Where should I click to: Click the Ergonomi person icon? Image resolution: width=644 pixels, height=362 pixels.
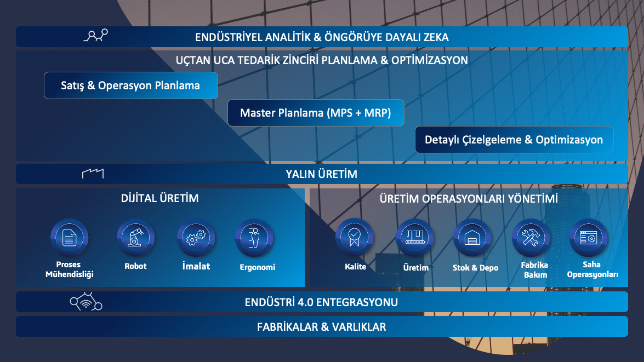(254, 238)
